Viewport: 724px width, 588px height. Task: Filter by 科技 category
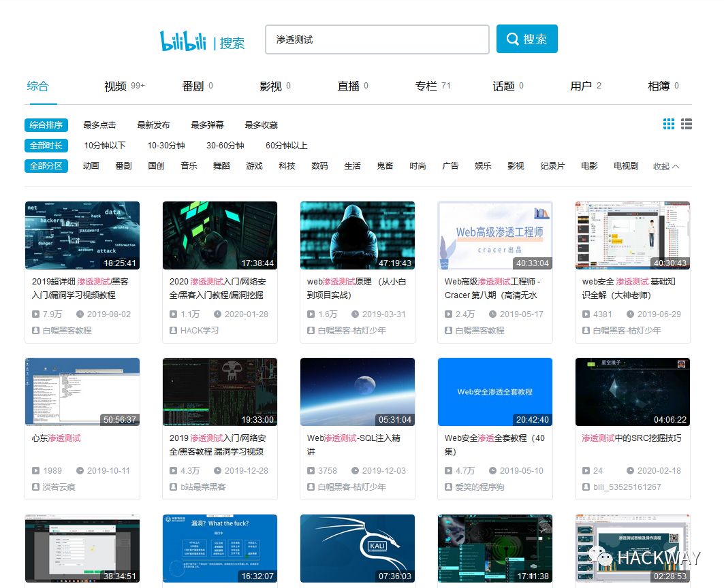click(x=287, y=165)
